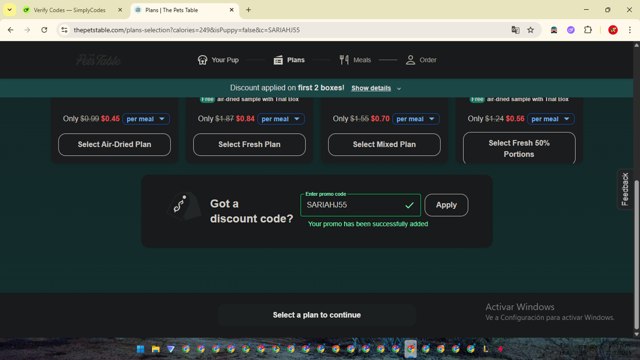
Task: Click the $0.84 Fresh Plan discounted price
Action: 245,119
